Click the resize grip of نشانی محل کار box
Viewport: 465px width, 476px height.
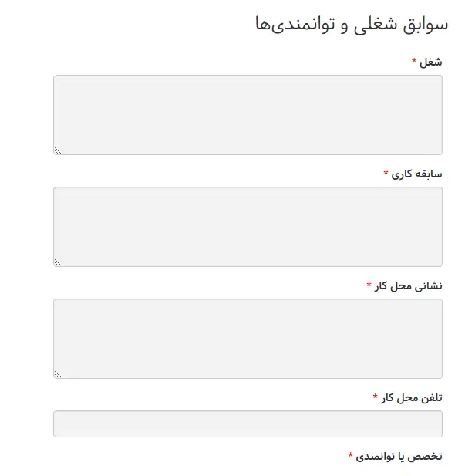[58, 374]
